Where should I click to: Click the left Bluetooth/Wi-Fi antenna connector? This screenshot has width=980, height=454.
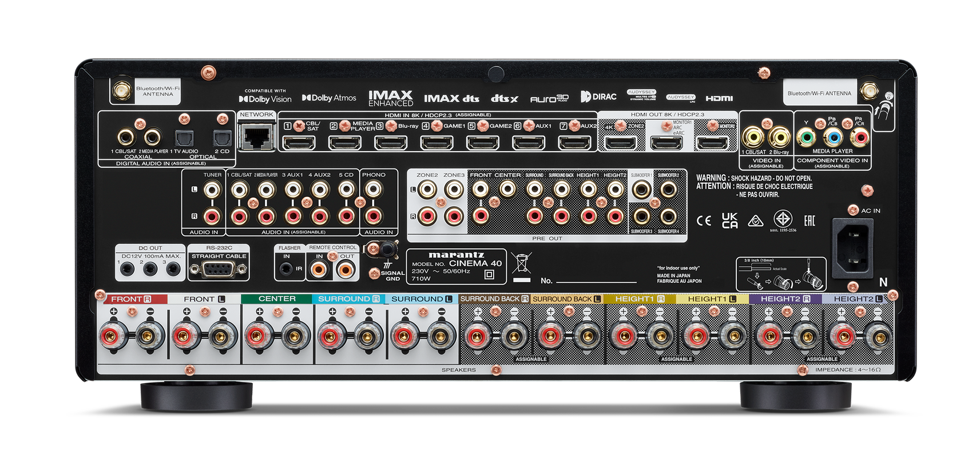coord(121,90)
